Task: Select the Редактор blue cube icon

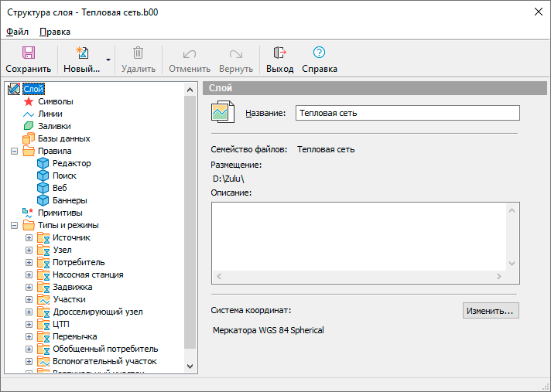Action: coord(43,163)
